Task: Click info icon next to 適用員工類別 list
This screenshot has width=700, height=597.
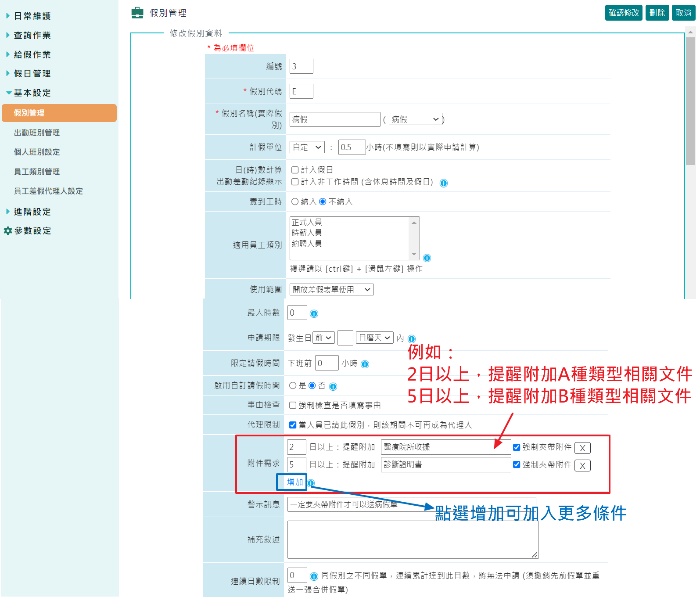Action: pos(427,258)
